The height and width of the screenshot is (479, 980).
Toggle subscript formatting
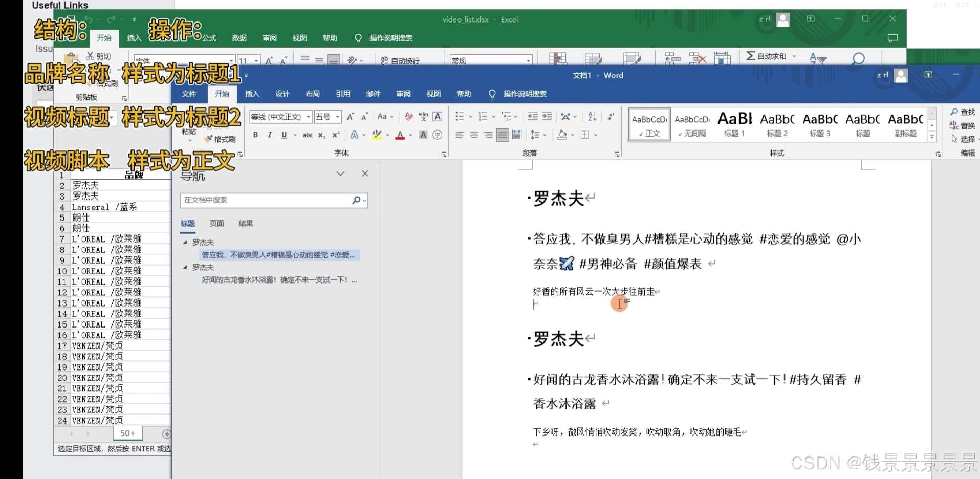point(321,135)
